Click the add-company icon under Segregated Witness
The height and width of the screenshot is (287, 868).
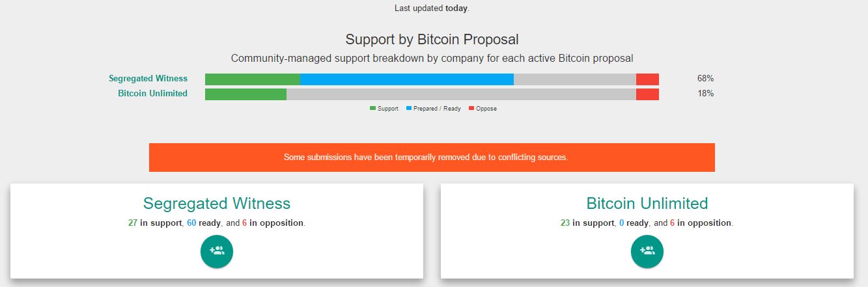click(217, 251)
